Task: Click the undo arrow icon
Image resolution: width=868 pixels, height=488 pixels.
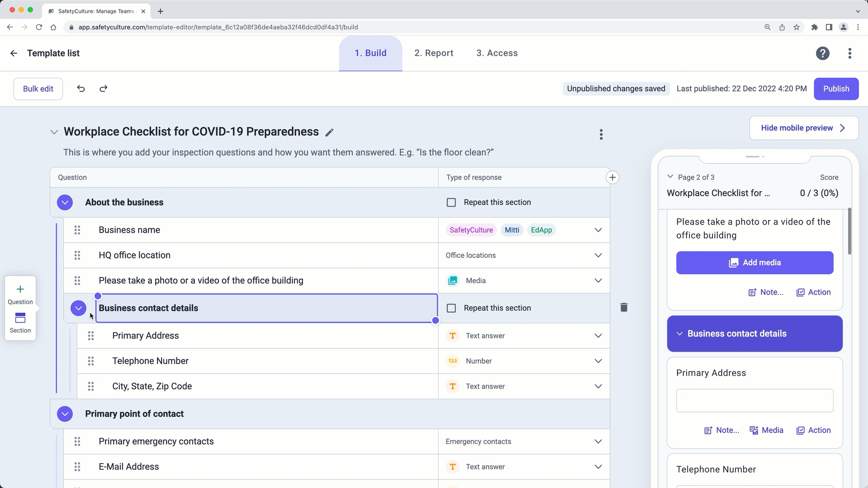Action: click(81, 89)
